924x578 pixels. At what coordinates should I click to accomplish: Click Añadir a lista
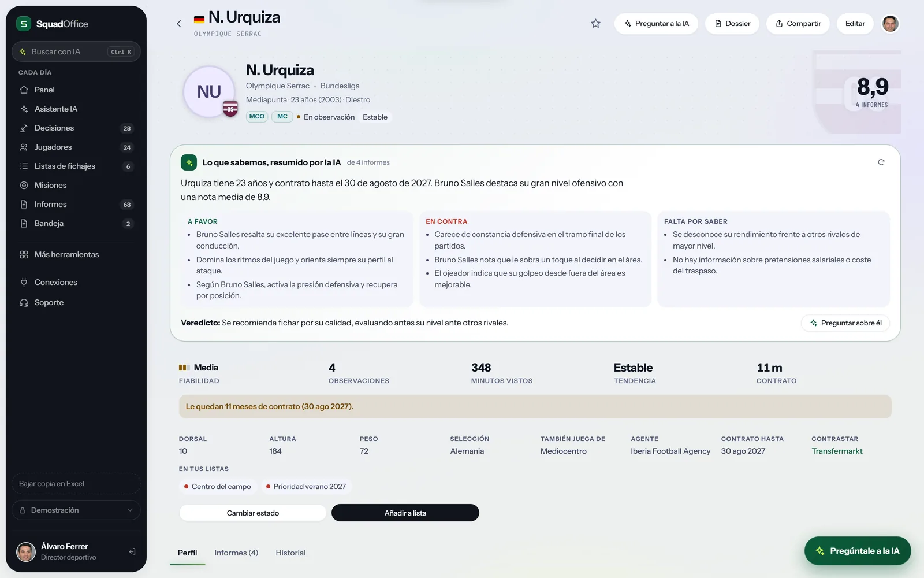pyautogui.click(x=405, y=513)
